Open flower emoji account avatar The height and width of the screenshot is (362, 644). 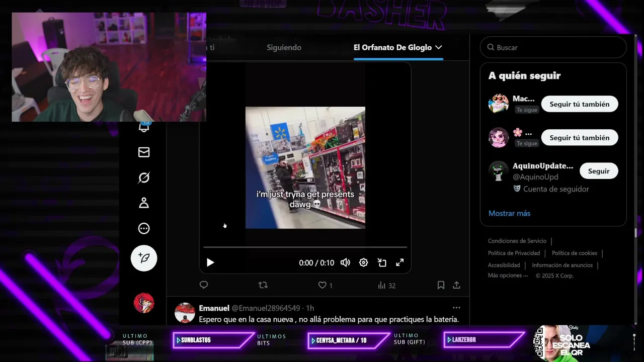[x=499, y=137]
